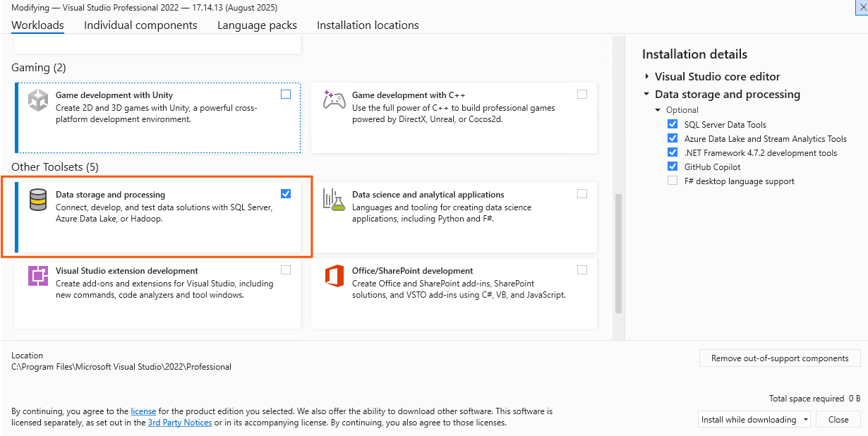Click the Other Toolsets (5) heading
The height and width of the screenshot is (436, 868).
click(x=55, y=167)
